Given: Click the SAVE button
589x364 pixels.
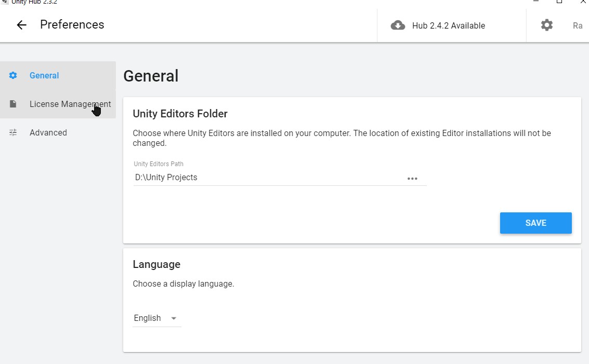Looking at the screenshot, I should coord(535,223).
